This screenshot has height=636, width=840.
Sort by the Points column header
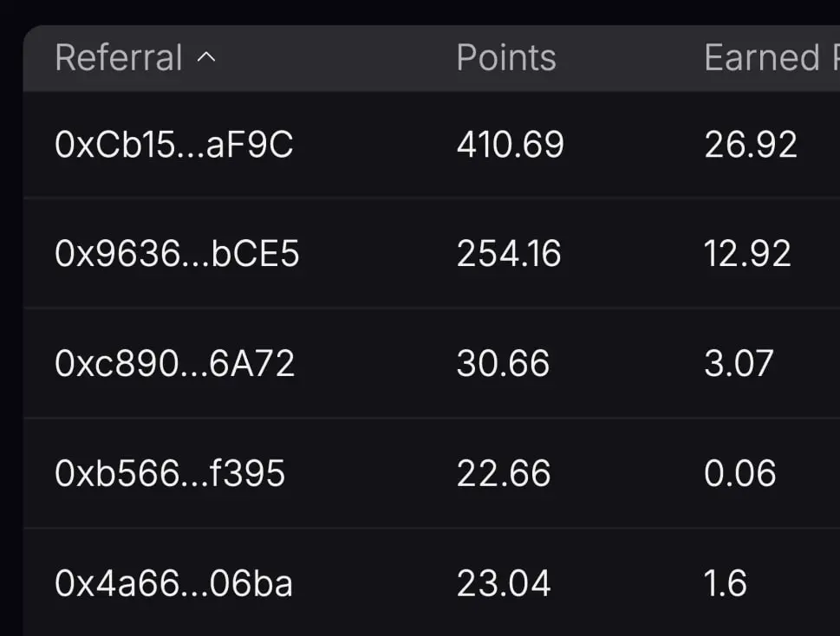point(505,57)
